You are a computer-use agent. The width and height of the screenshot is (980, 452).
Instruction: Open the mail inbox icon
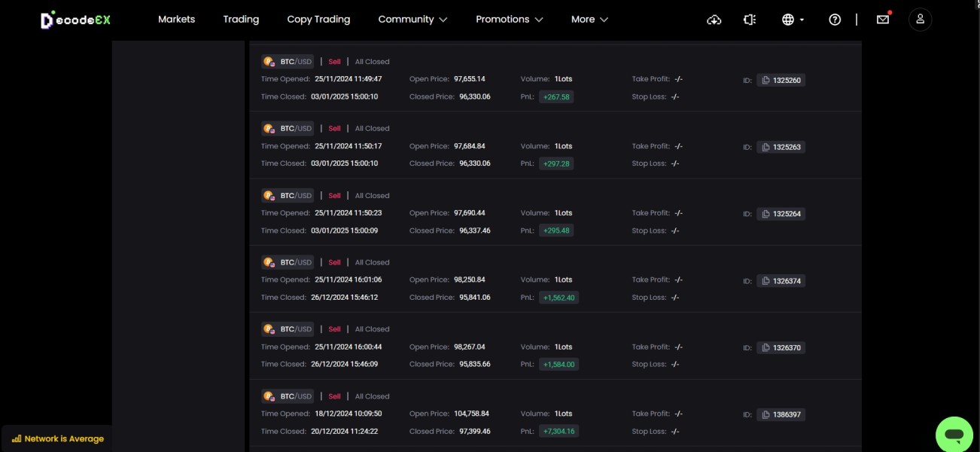click(883, 20)
